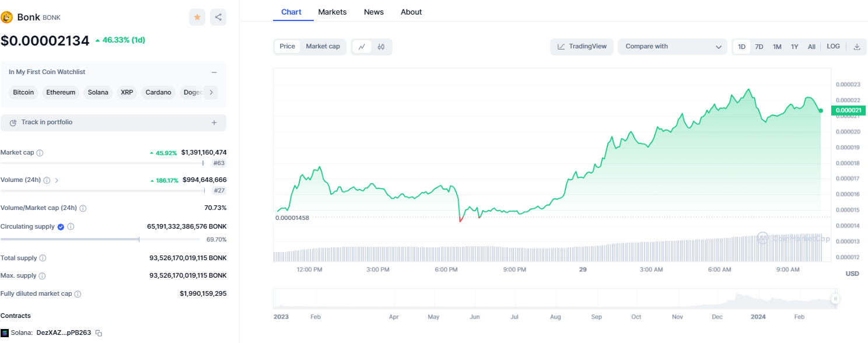Click the Solana logo under Contracts
The width and height of the screenshot is (868, 343).
[5, 333]
